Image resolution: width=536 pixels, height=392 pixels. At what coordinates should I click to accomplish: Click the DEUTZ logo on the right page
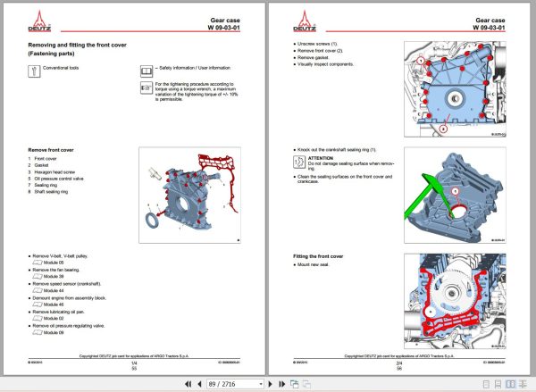(x=305, y=21)
